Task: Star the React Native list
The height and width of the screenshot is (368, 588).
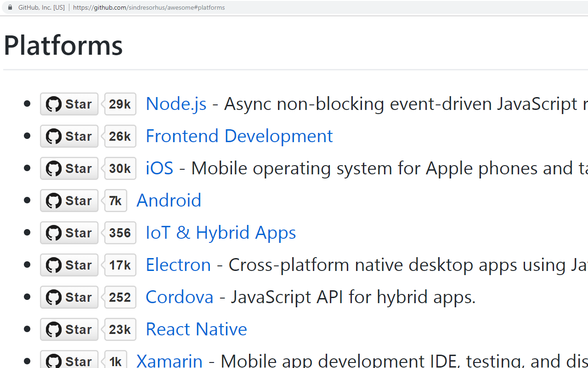Action: tap(69, 329)
